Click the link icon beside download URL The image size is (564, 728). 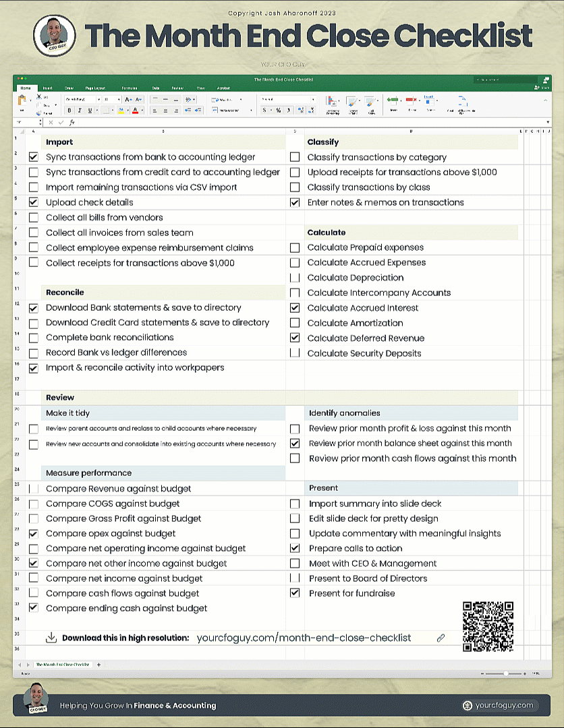point(441,638)
